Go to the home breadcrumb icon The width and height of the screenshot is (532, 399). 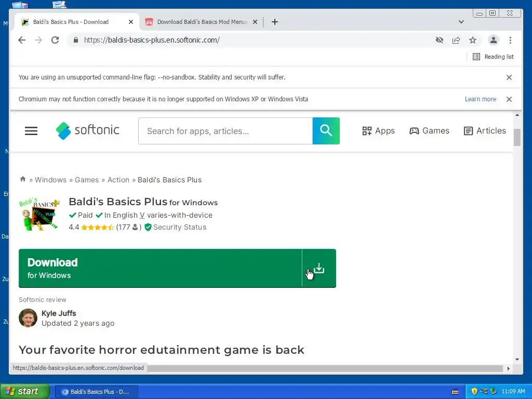(x=23, y=179)
